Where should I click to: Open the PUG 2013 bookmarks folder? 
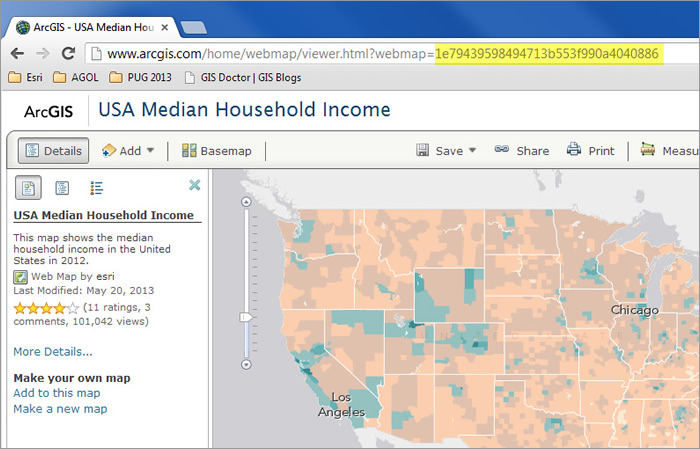pyautogui.click(x=140, y=78)
